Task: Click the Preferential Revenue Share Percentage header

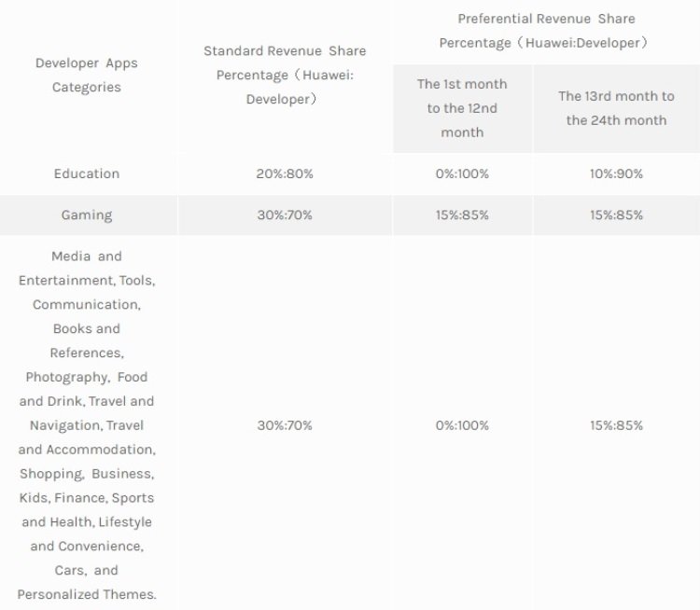Action: 546,31
